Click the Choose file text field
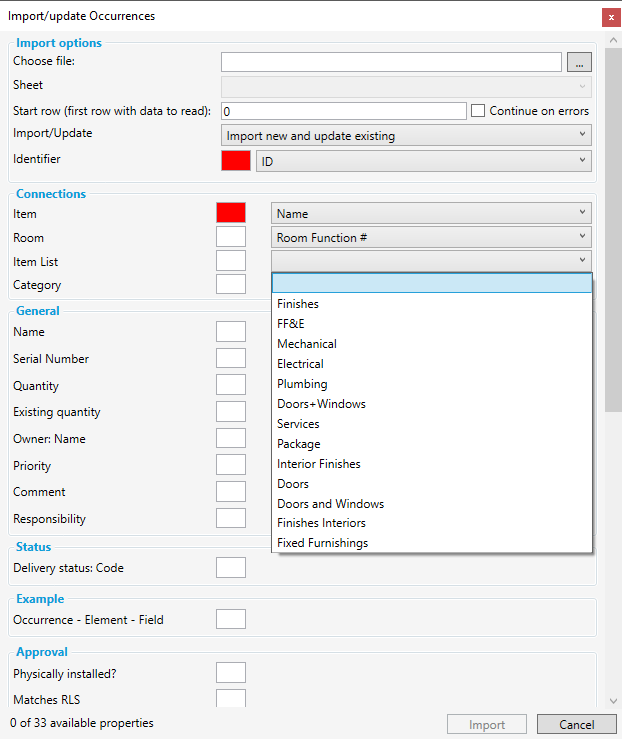 pyautogui.click(x=391, y=62)
